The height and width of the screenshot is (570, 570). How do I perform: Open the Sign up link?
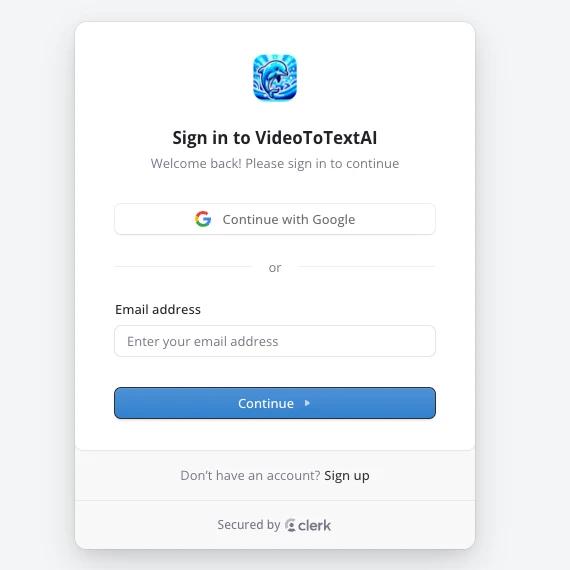347,475
